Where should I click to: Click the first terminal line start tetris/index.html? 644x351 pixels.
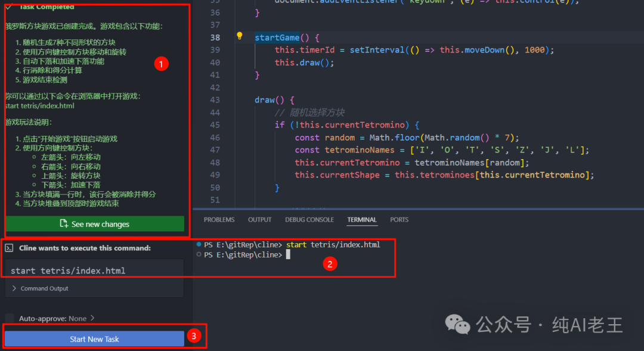[x=333, y=245]
